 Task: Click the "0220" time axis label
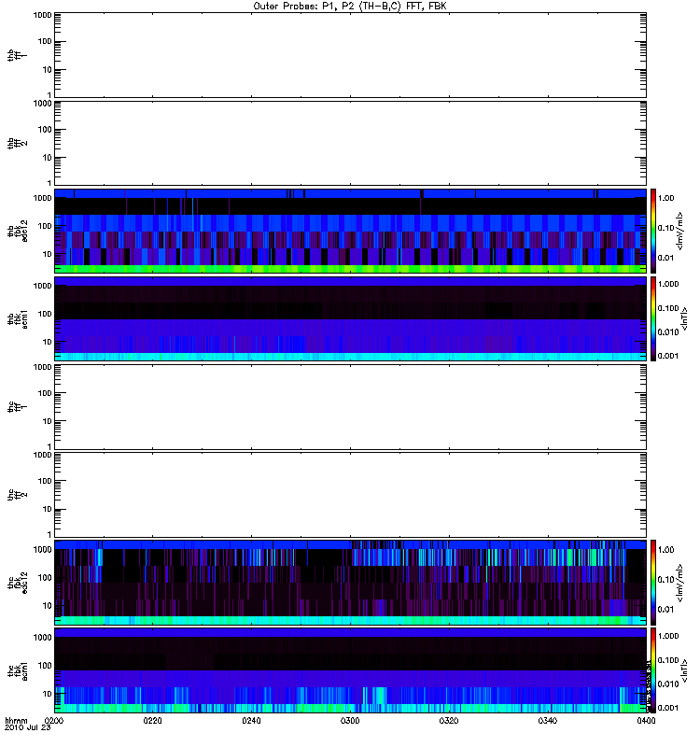point(152,721)
